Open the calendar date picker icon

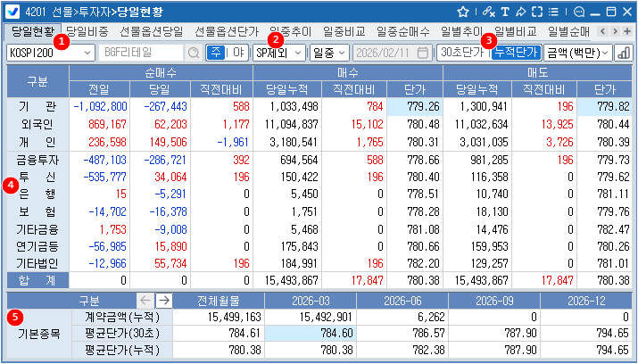[x=424, y=53]
